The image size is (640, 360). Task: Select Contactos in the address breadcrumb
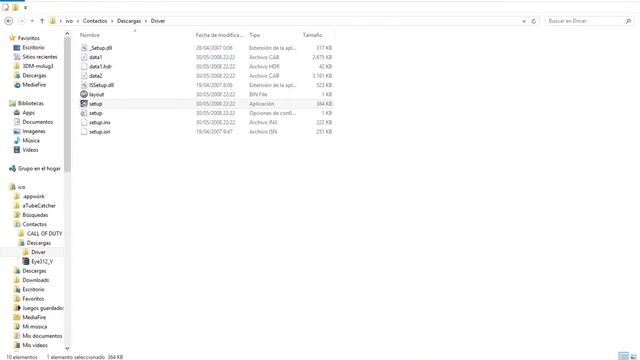(x=95, y=21)
